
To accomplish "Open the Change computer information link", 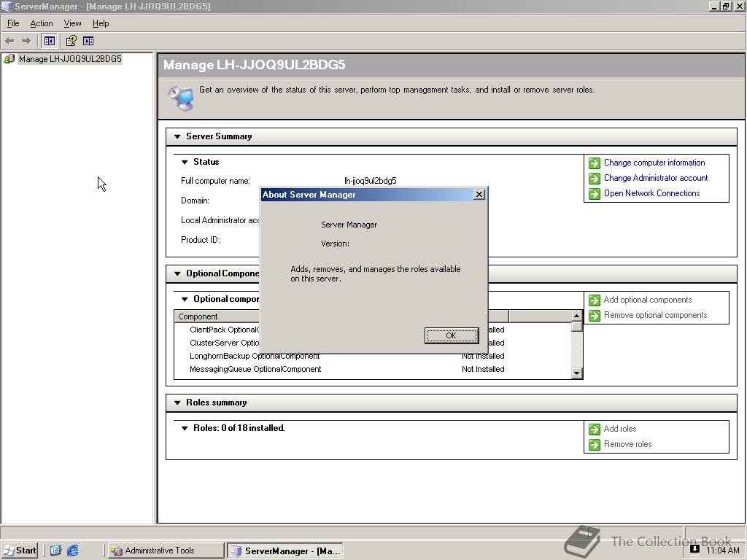I will coord(654,163).
